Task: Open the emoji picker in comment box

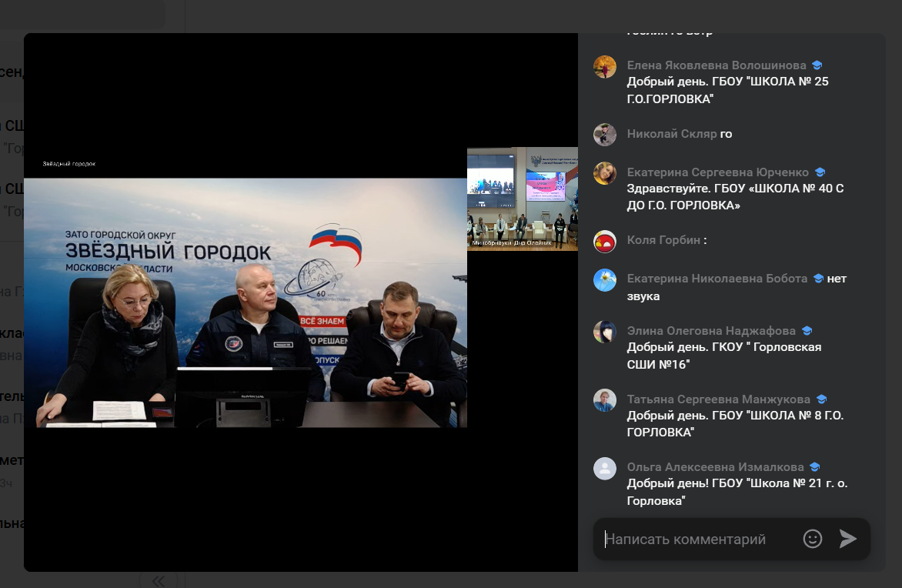Action: coord(812,539)
